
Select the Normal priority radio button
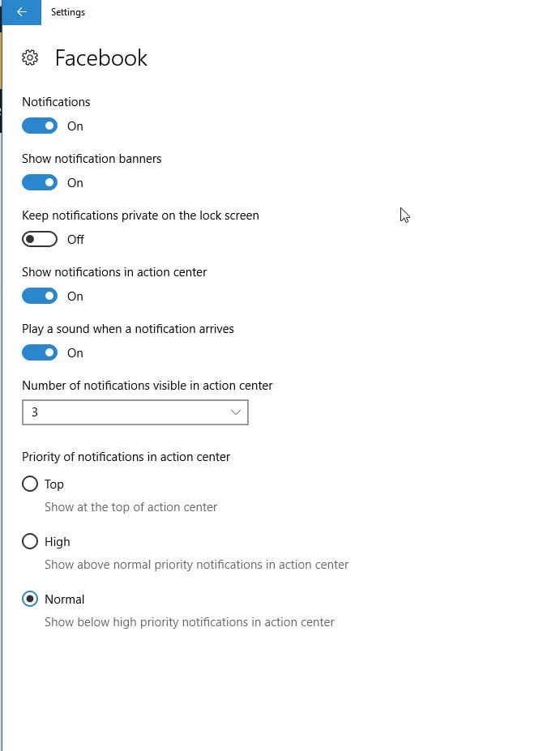30,599
